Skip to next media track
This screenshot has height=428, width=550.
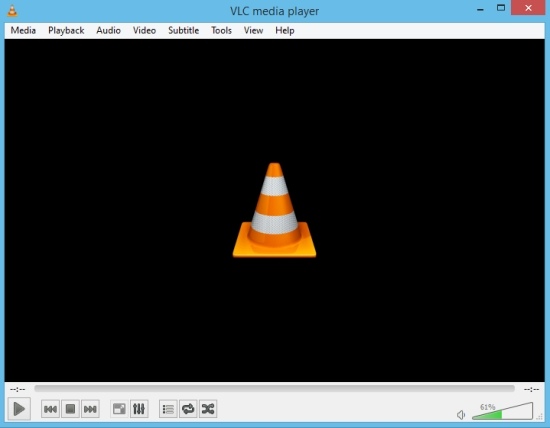(x=90, y=409)
